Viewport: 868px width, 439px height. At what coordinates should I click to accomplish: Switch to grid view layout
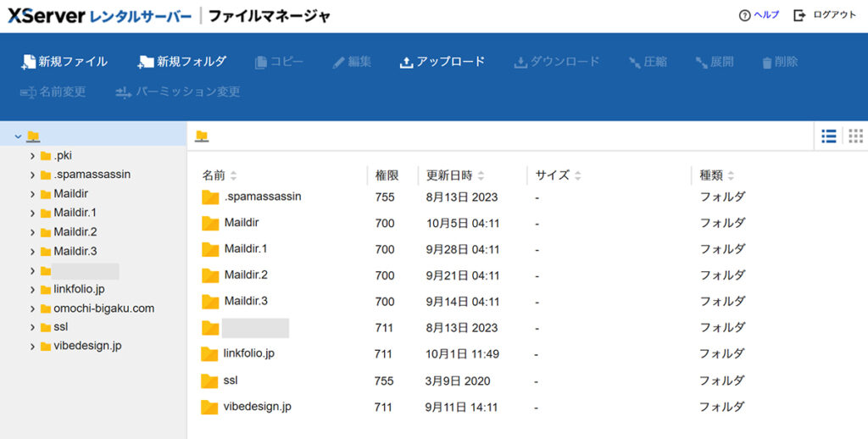855,136
